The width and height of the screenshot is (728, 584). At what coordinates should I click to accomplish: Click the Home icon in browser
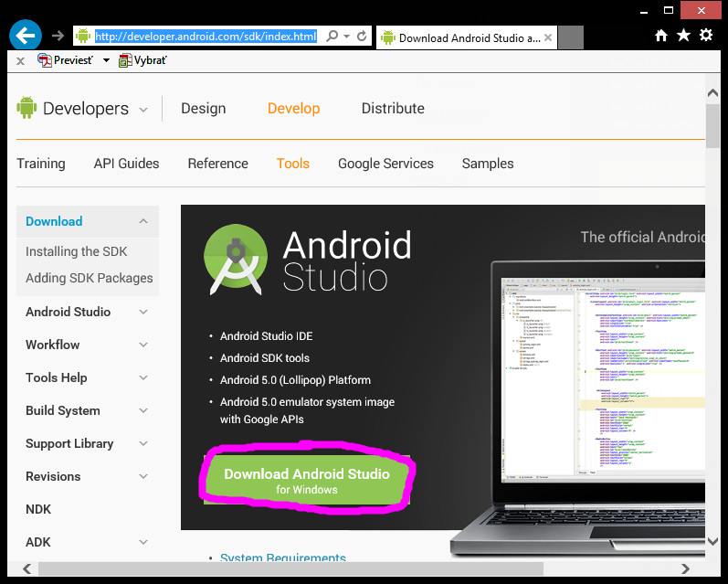coord(661,36)
